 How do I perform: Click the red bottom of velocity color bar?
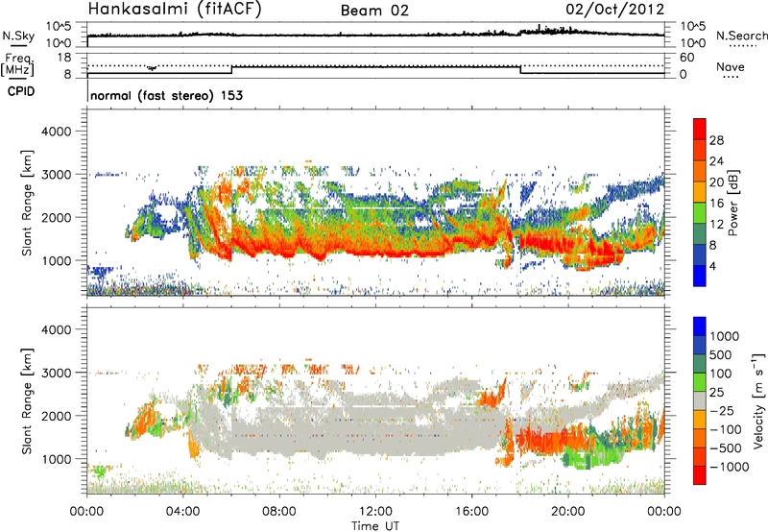coord(700,475)
